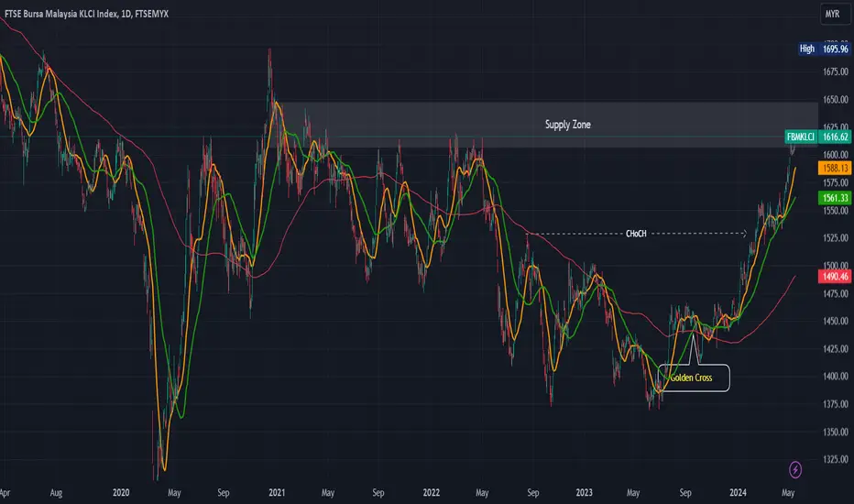854x504 pixels.
Task: Click the Aug label on time axis
Action: [x=56, y=493]
